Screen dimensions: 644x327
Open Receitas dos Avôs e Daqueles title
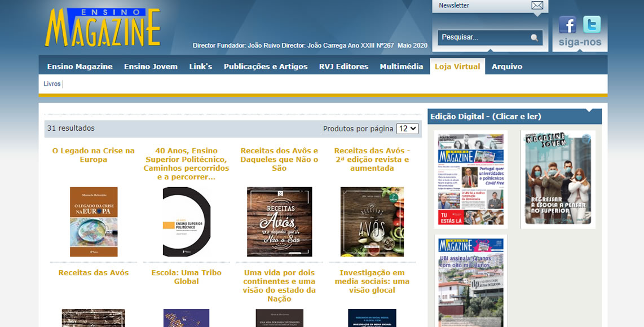click(x=279, y=160)
